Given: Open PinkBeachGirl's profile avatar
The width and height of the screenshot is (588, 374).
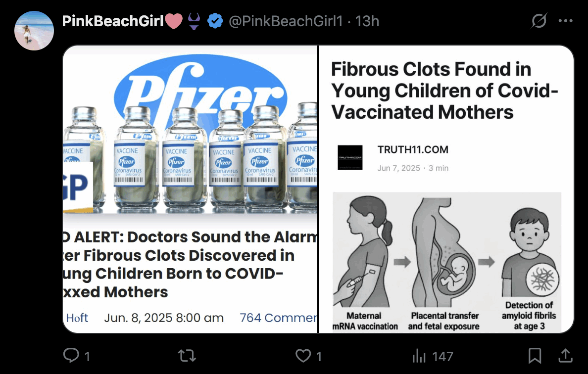Looking at the screenshot, I should [34, 31].
